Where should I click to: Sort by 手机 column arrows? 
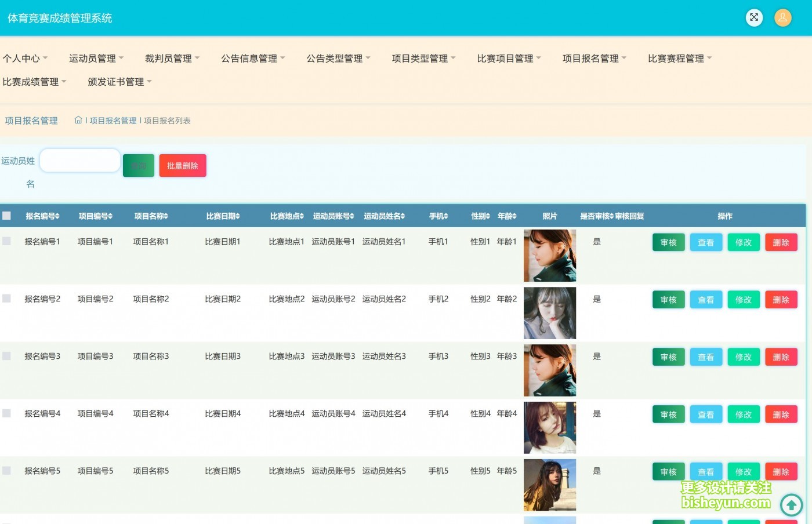point(446,216)
